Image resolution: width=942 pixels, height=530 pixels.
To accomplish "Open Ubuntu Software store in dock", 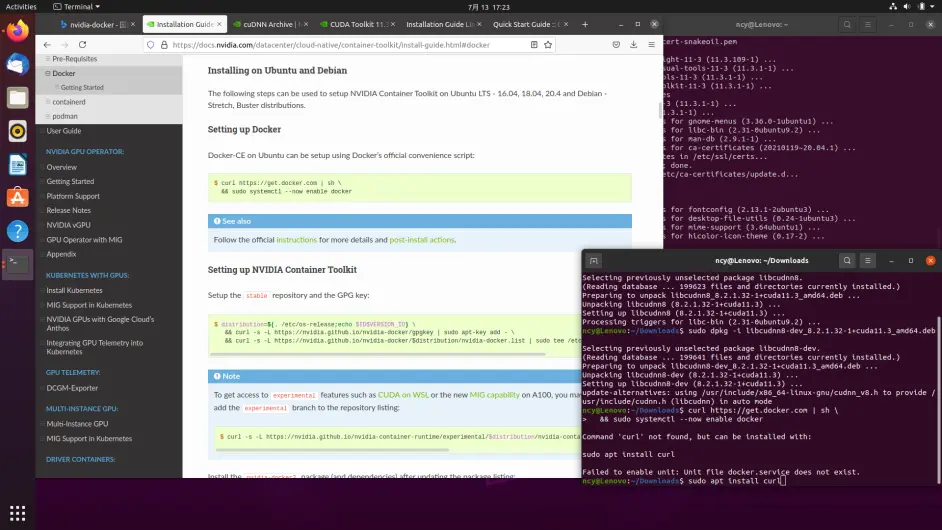I will coord(17,198).
